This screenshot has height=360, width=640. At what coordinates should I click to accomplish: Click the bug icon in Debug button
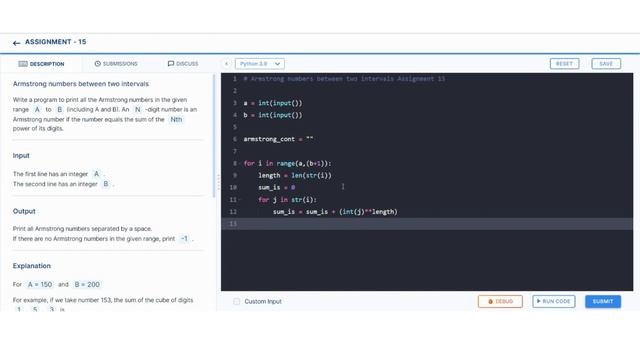click(491, 301)
